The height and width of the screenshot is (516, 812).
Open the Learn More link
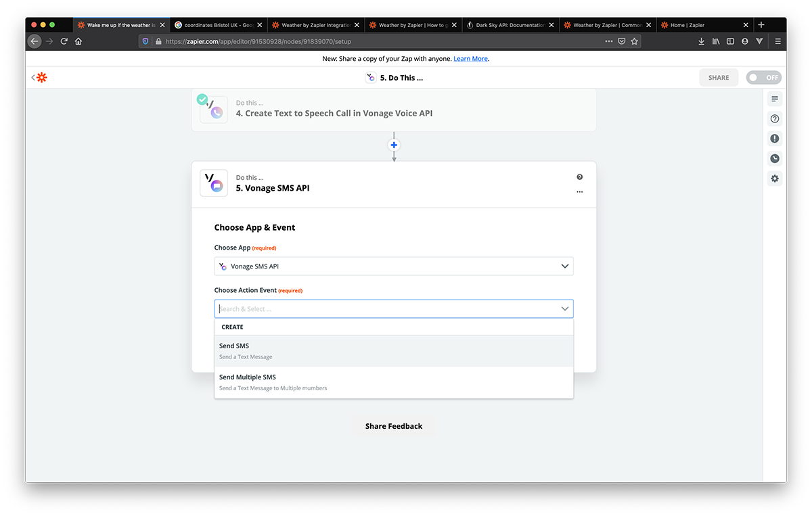point(470,59)
